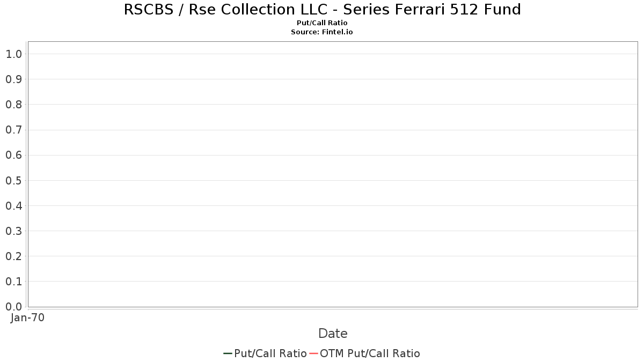The height and width of the screenshot is (362, 644).
Task: Select the 0.0 y-axis baseline label
Action: pyautogui.click(x=13, y=307)
